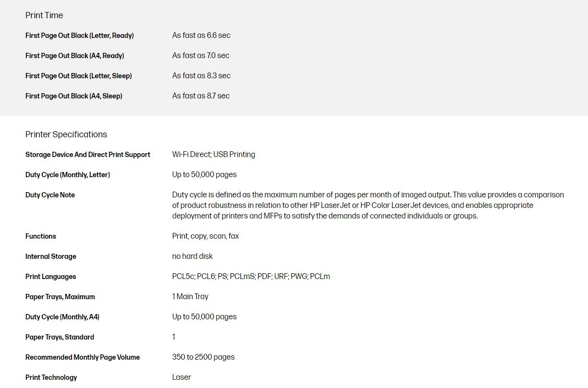Select the 'Duty Cycle (Monthly, Letter)' label
Screen dimensions: 588x388
point(68,175)
